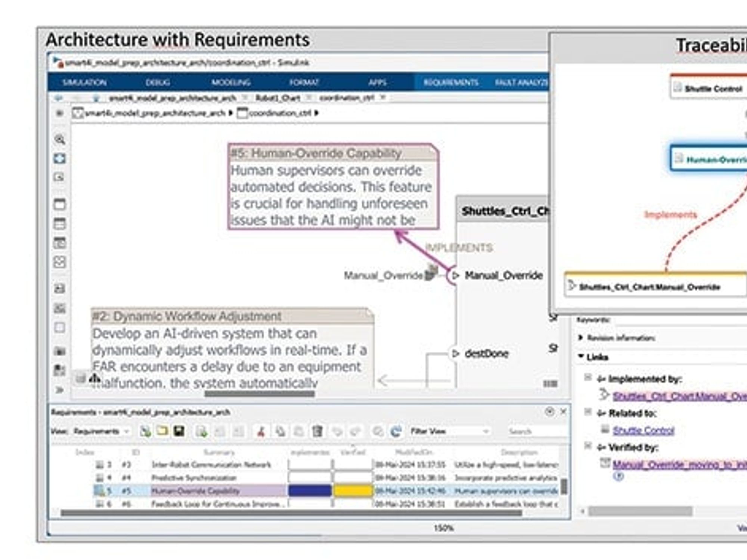
Task: Cut the selected requirement with scissors icon
Action: click(x=261, y=432)
